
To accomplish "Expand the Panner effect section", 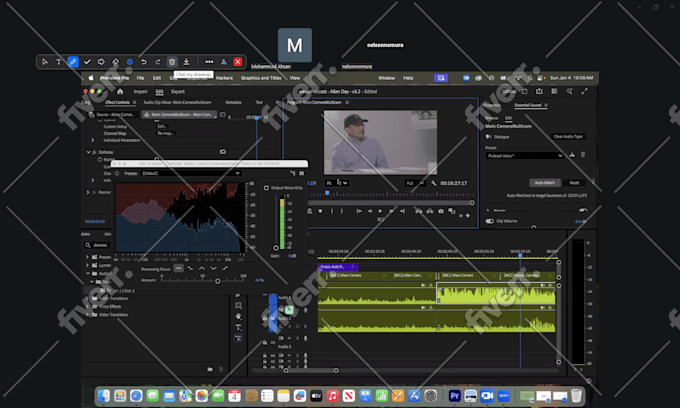I will [x=88, y=192].
